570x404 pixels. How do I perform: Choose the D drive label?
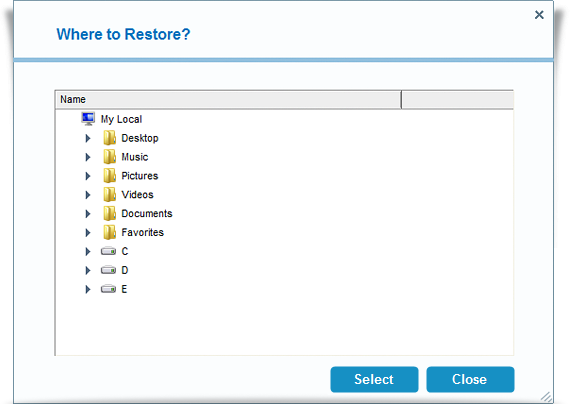tap(125, 270)
